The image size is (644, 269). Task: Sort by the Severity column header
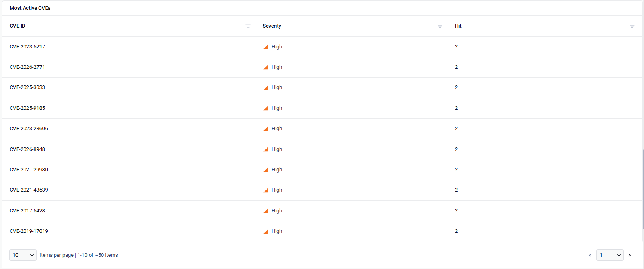click(272, 26)
